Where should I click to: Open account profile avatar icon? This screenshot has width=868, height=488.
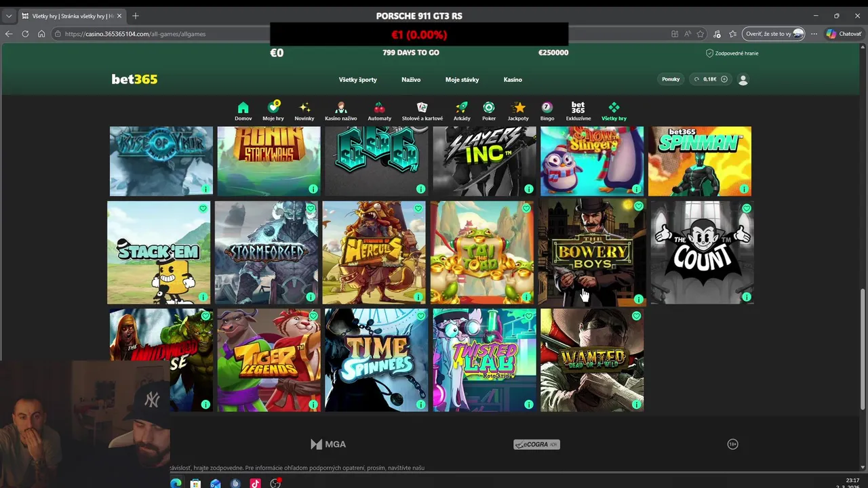pos(743,79)
